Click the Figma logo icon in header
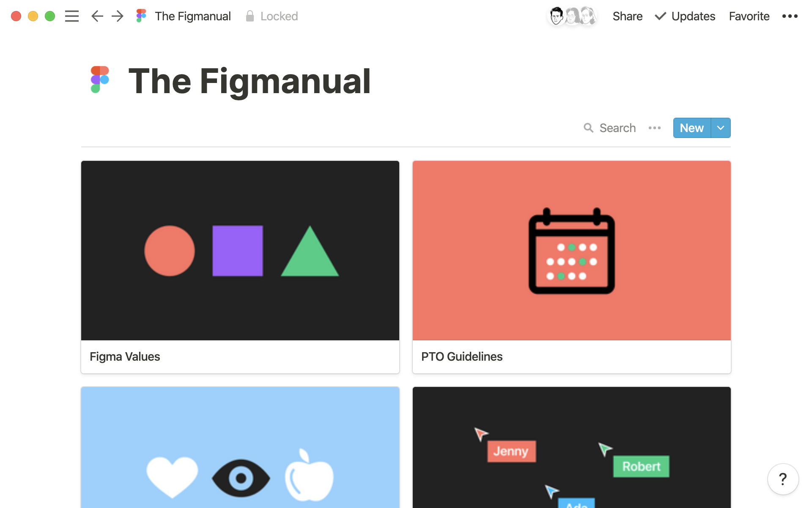Image resolution: width=812 pixels, height=508 pixels. 142,16
